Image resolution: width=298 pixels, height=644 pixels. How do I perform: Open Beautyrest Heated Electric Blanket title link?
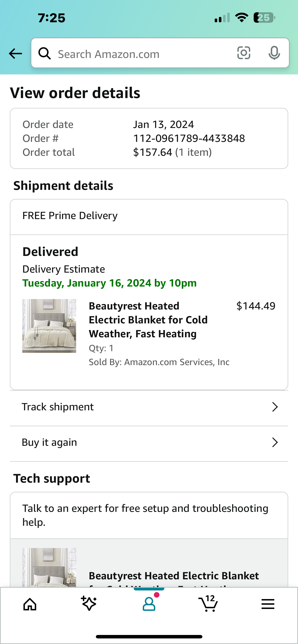[x=148, y=320]
